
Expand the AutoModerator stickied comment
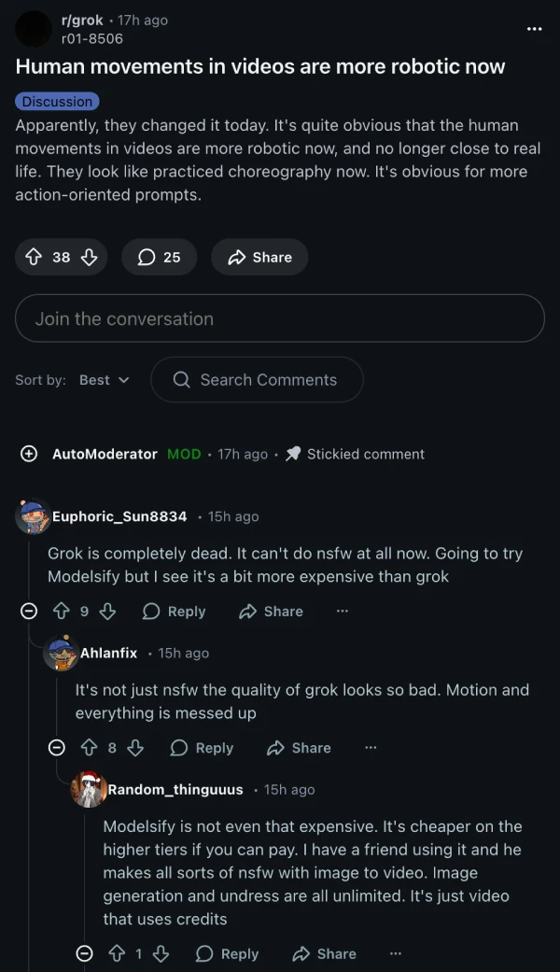29,454
